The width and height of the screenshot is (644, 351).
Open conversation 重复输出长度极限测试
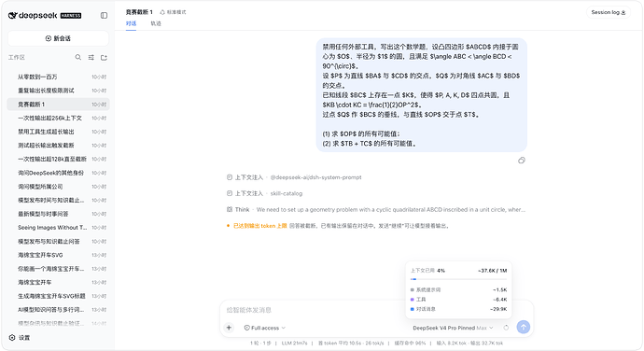58,91
